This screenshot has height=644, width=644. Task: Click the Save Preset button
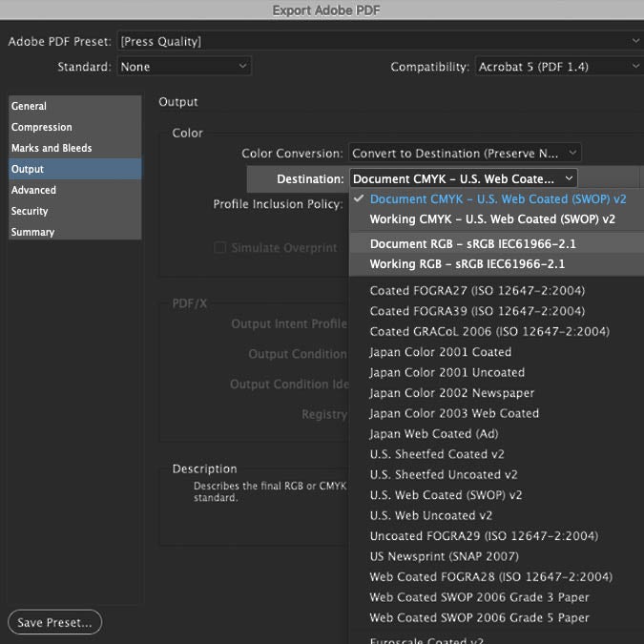54,623
